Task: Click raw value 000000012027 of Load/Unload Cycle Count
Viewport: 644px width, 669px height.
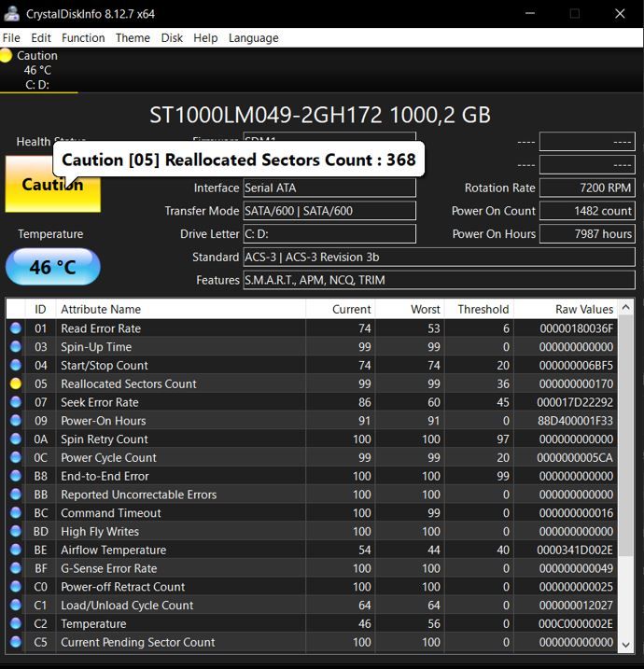Action: point(576,605)
